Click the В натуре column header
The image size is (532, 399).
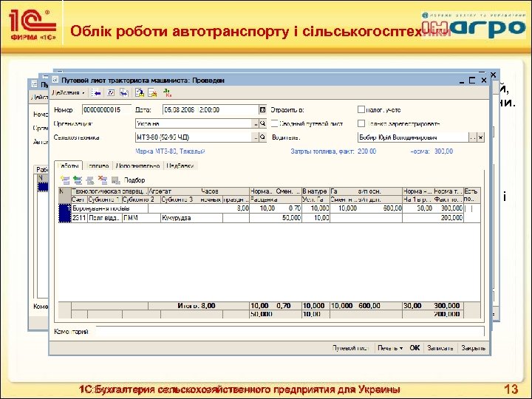pyautogui.click(x=316, y=191)
